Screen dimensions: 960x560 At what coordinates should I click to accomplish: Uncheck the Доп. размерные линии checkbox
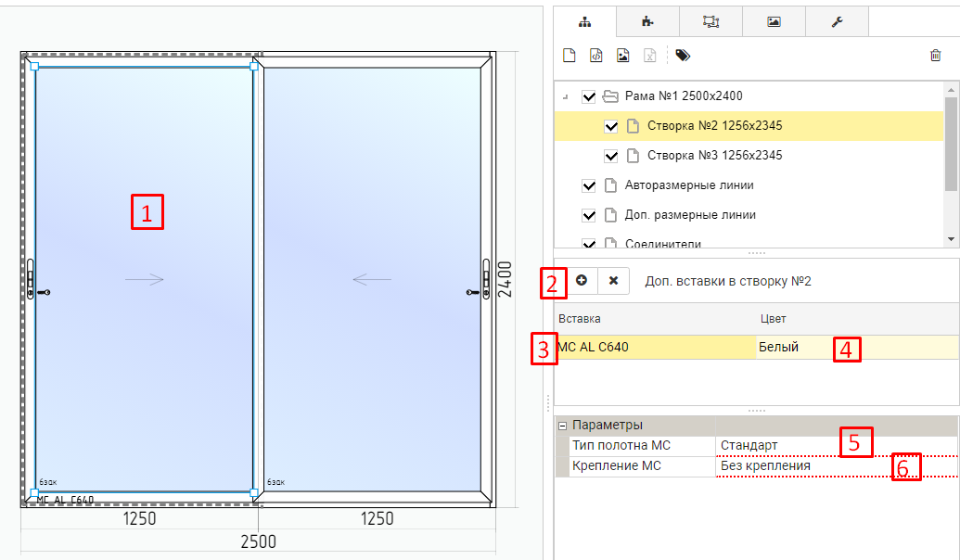coord(588,215)
